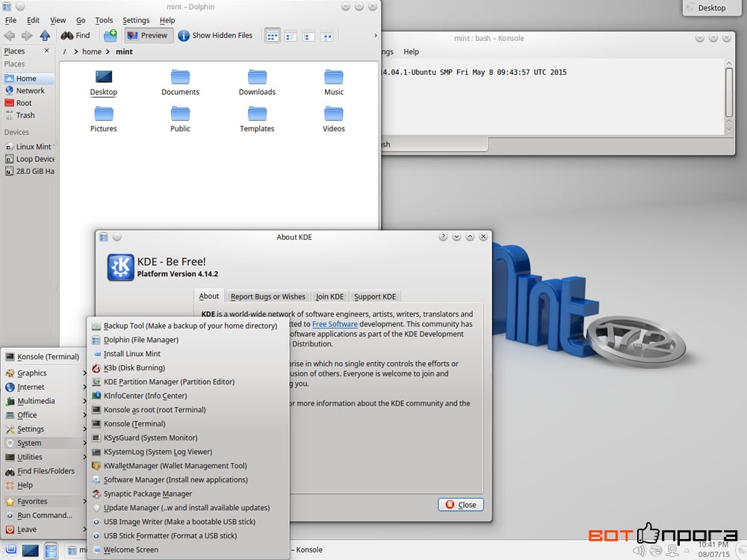Expand the Favorites submenu

[45, 501]
